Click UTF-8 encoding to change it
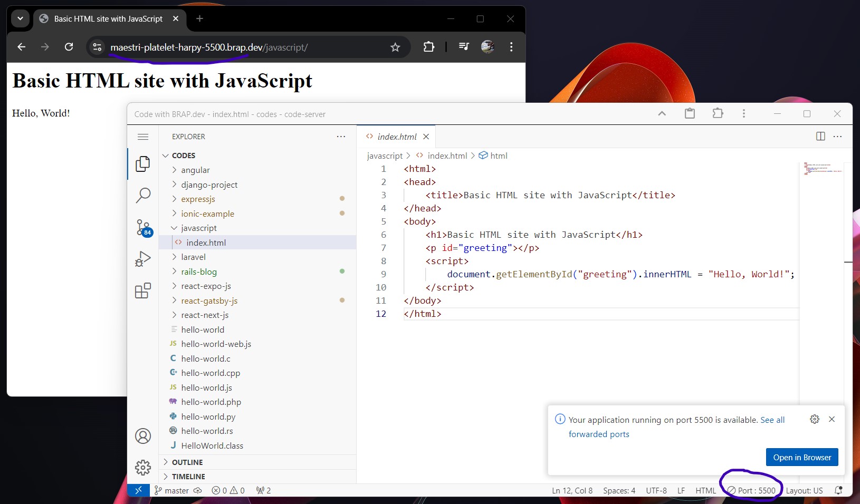This screenshot has width=860, height=504. tap(656, 490)
